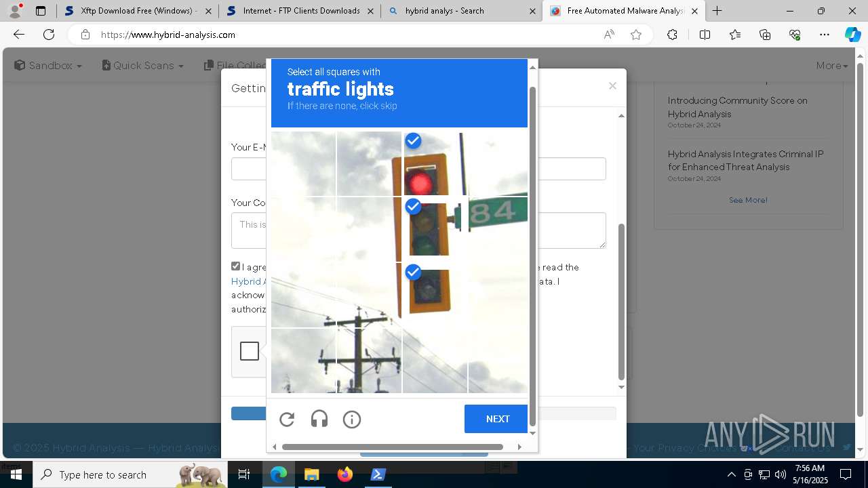Click the dialog vertical scrollbar thumb

click(x=621, y=302)
